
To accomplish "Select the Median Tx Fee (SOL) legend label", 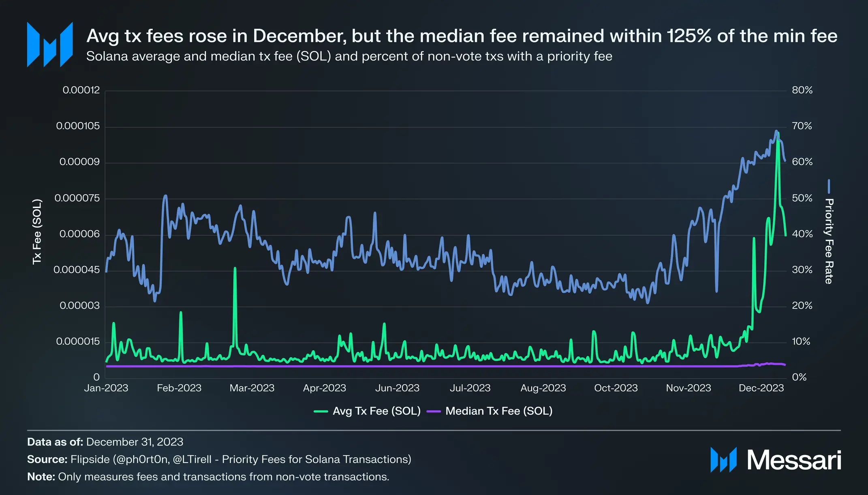I will pyautogui.click(x=499, y=411).
